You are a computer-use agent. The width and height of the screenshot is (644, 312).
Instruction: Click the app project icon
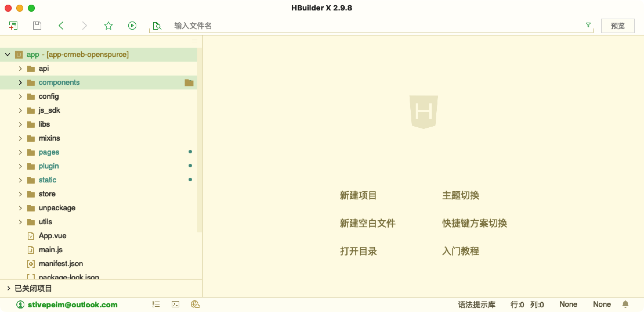(x=19, y=54)
